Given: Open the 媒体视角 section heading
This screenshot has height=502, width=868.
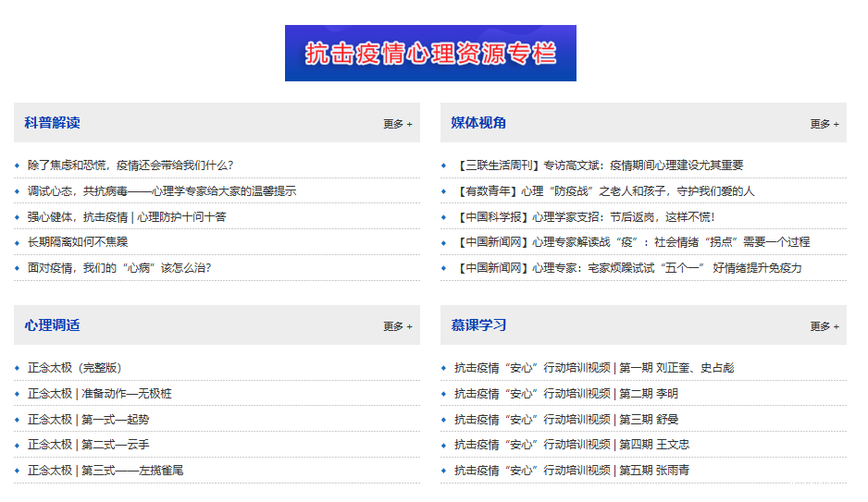Looking at the screenshot, I should point(478,123).
